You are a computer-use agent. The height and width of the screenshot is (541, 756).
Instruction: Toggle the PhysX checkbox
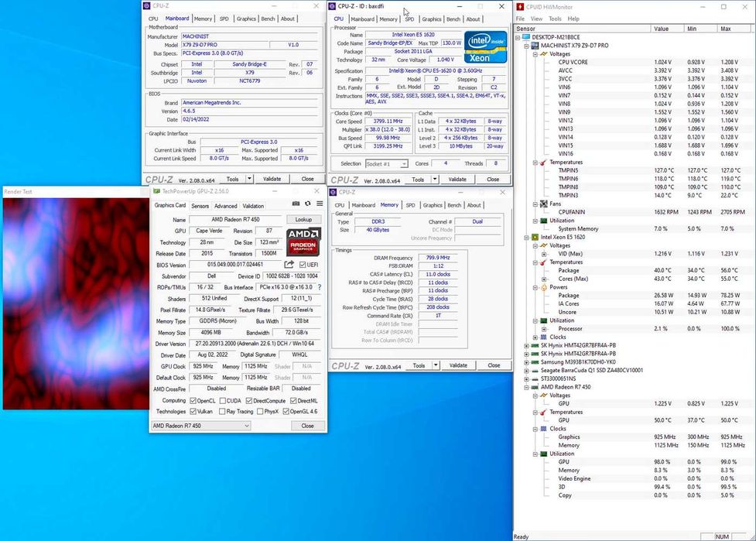pyautogui.click(x=260, y=411)
